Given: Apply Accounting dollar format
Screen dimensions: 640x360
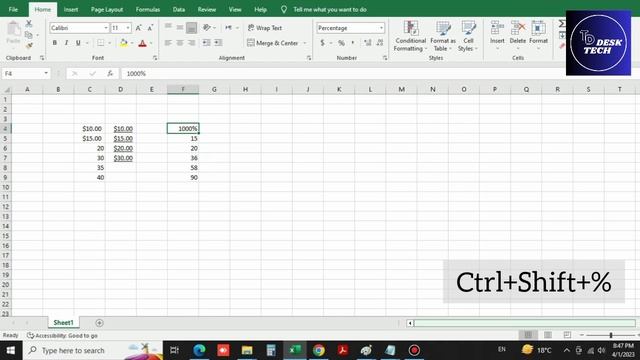Looking at the screenshot, I should pos(322,43).
